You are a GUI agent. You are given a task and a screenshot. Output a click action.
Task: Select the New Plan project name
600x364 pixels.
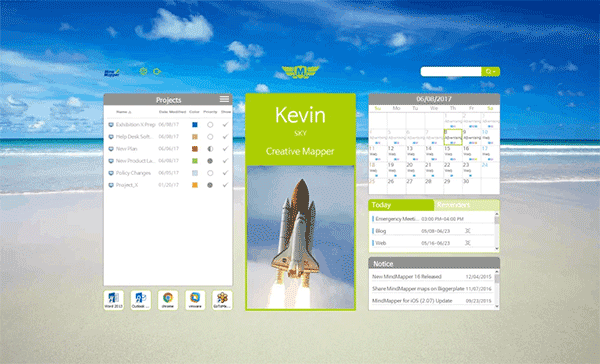[126, 149]
